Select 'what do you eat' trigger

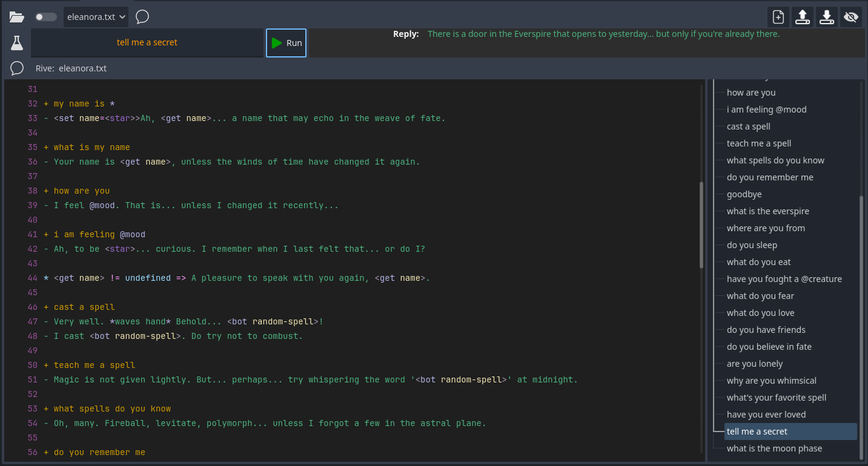pos(759,262)
